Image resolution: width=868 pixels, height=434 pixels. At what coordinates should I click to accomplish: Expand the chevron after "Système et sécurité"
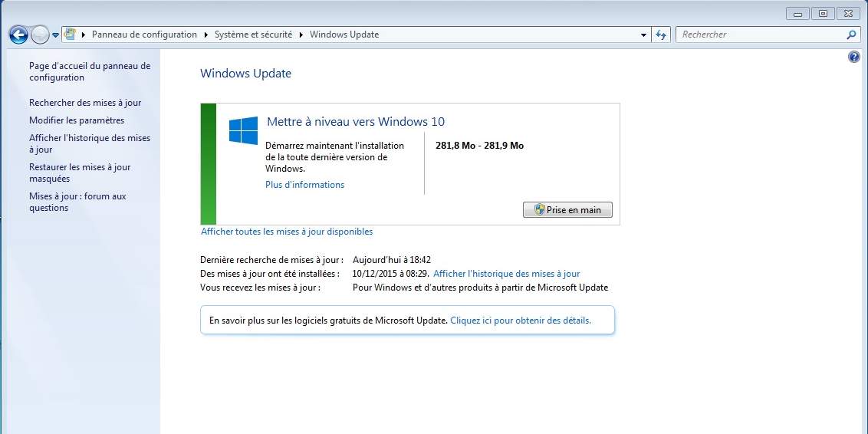301,35
